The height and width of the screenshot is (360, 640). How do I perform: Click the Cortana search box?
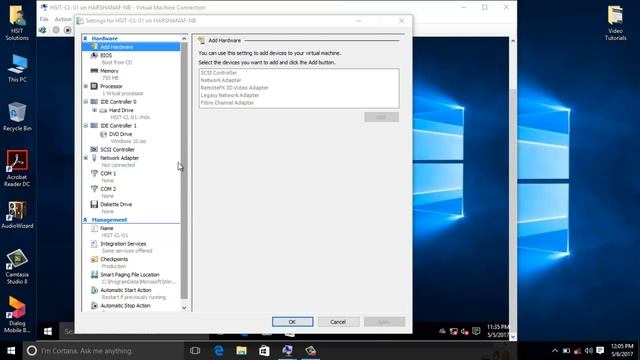[103, 351]
